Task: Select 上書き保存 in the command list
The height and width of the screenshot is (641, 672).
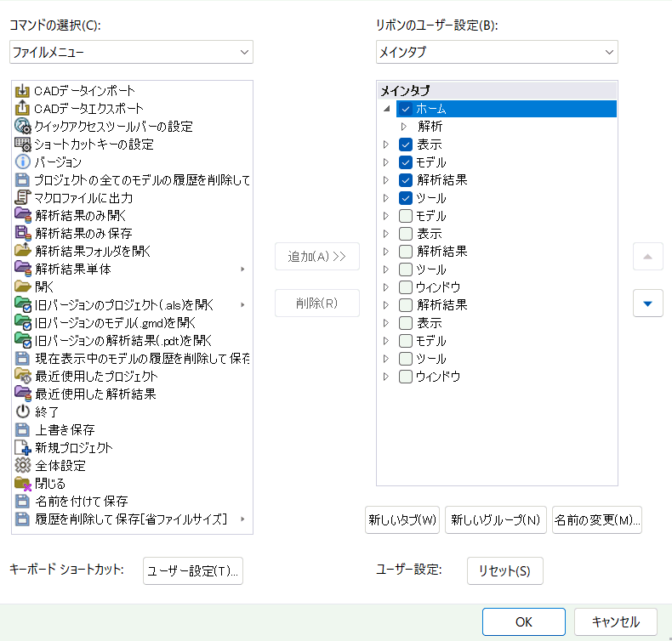Action: 65,429
